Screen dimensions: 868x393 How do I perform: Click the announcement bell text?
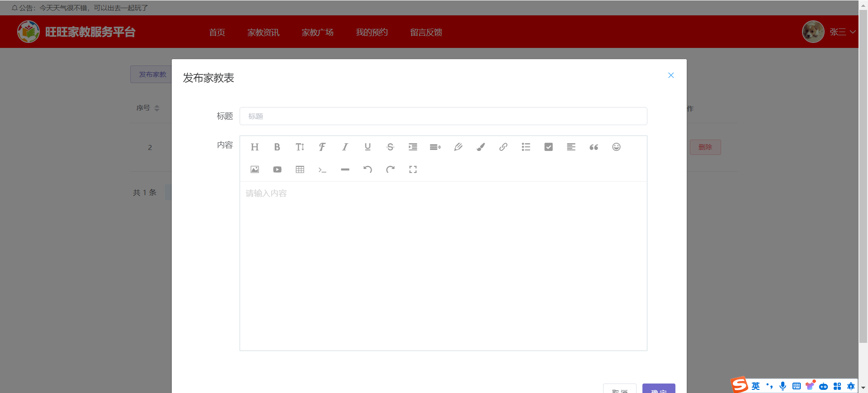click(80, 8)
